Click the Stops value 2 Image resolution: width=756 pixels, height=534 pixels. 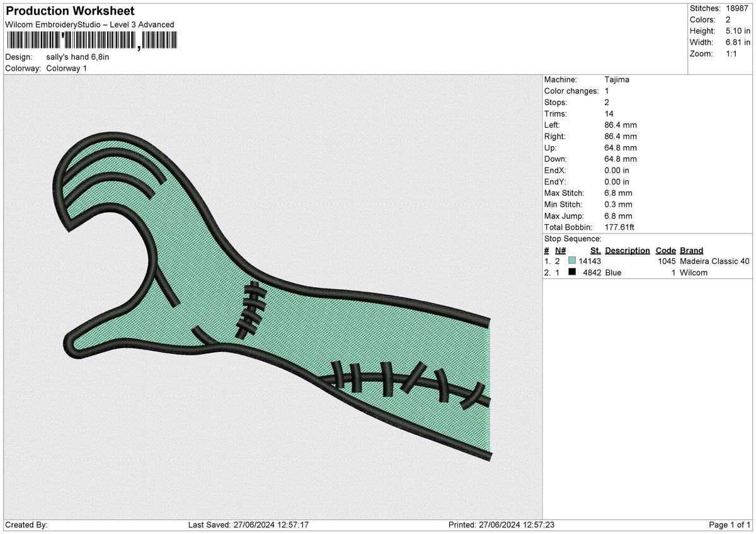[x=607, y=102]
